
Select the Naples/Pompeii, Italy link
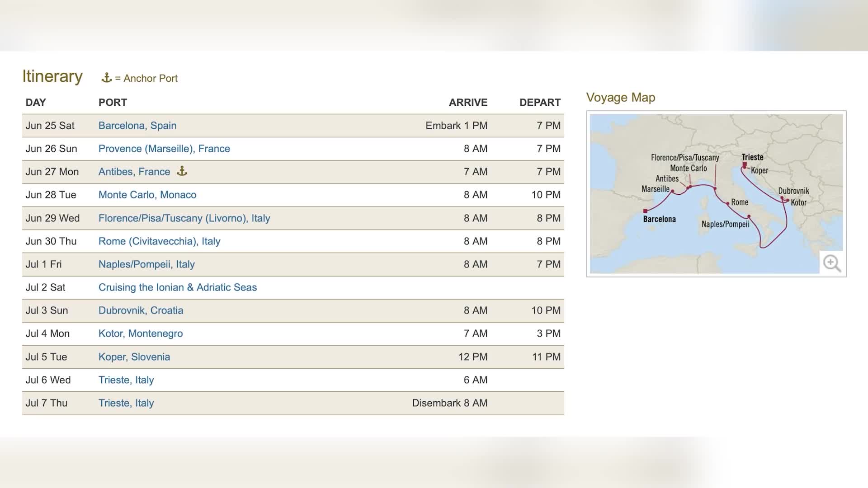coord(146,264)
